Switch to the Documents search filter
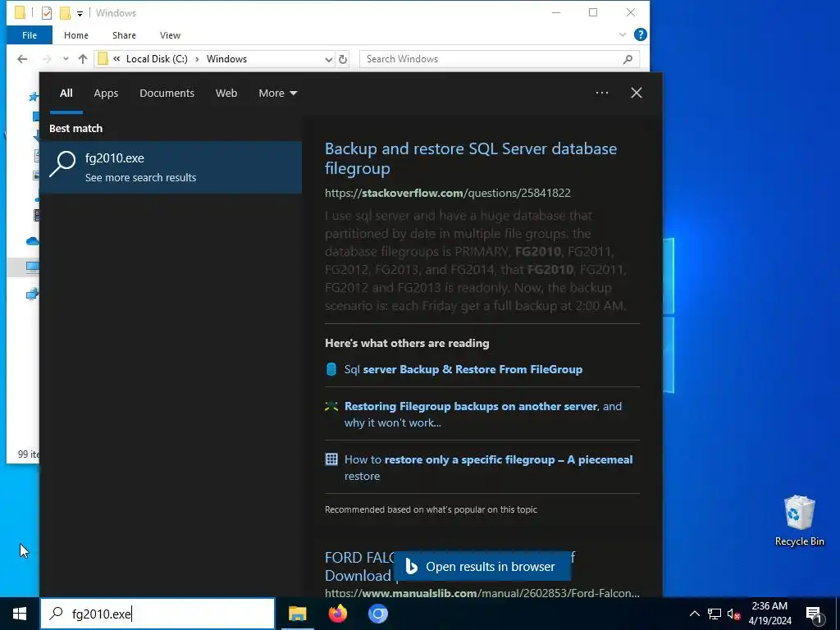This screenshot has width=840, height=630. [x=167, y=93]
